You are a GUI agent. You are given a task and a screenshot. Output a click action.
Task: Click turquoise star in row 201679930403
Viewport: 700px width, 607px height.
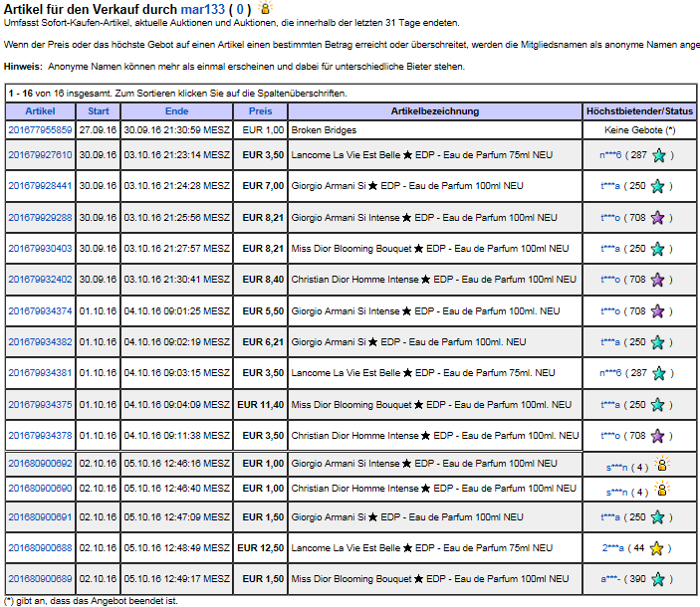click(x=657, y=249)
